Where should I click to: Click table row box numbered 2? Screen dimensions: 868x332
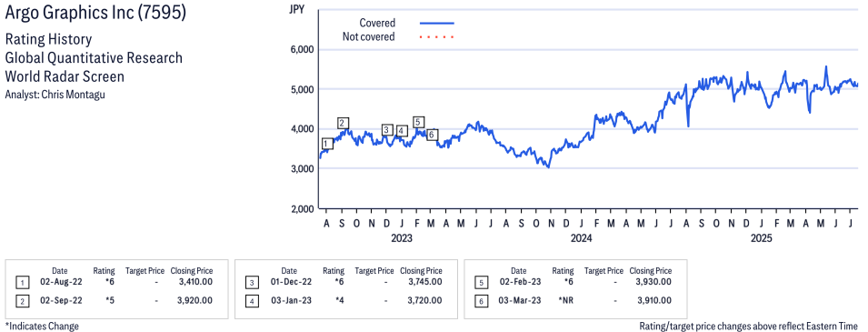[x=22, y=301]
